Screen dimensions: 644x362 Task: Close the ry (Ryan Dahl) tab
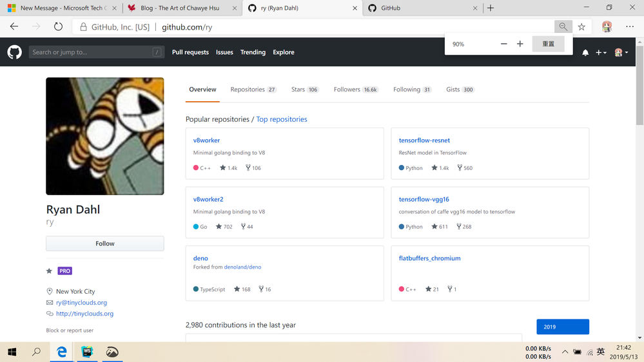click(x=355, y=8)
